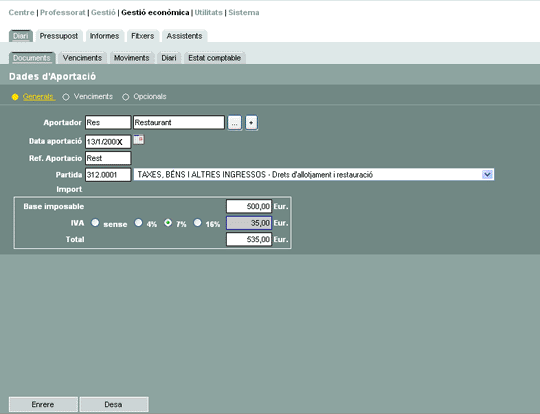Screen dimensions: 540x414
Task: Click the Enrere button
Action: pyautogui.click(x=43, y=404)
